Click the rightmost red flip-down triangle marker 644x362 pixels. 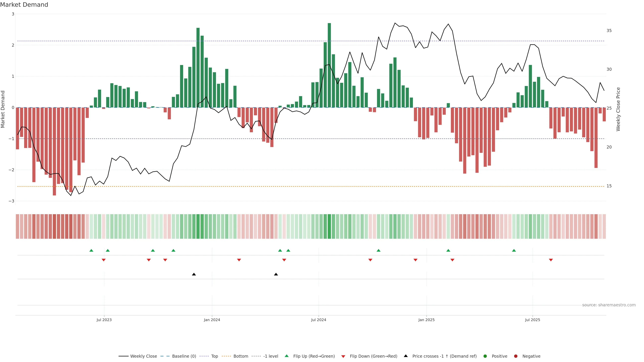pyautogui.click(x=551, y=260)
